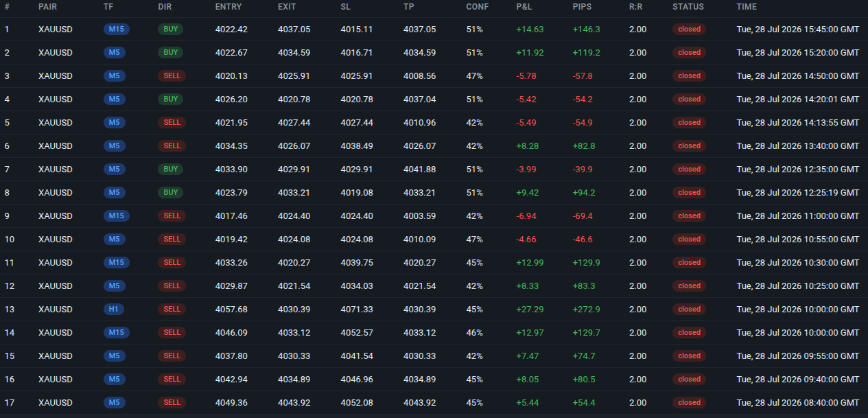Click the SELL badge in row 3
868x418 pixels.
(172, 76)
